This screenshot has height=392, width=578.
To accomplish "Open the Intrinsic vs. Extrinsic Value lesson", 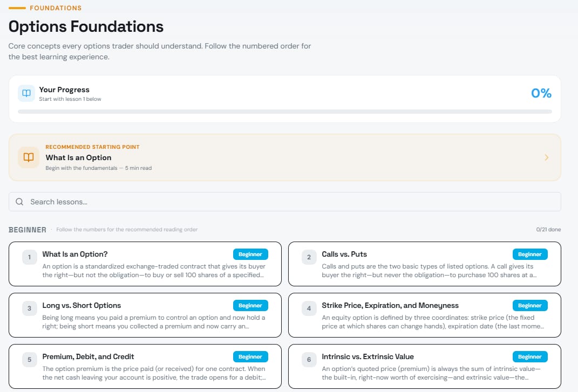I will (x=368, y=356).
